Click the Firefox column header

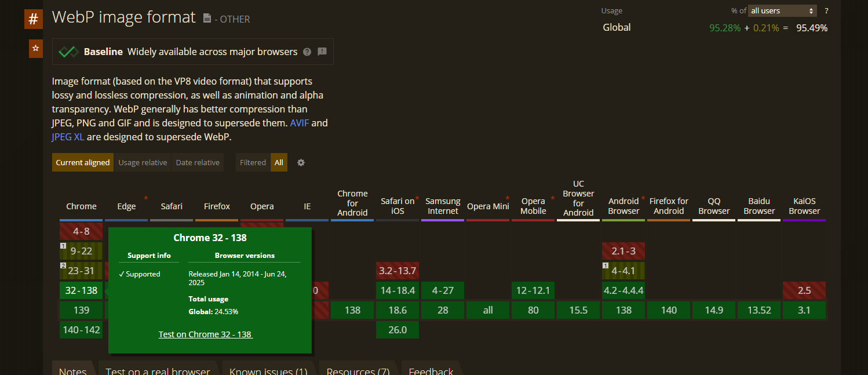tap(217, 206)
